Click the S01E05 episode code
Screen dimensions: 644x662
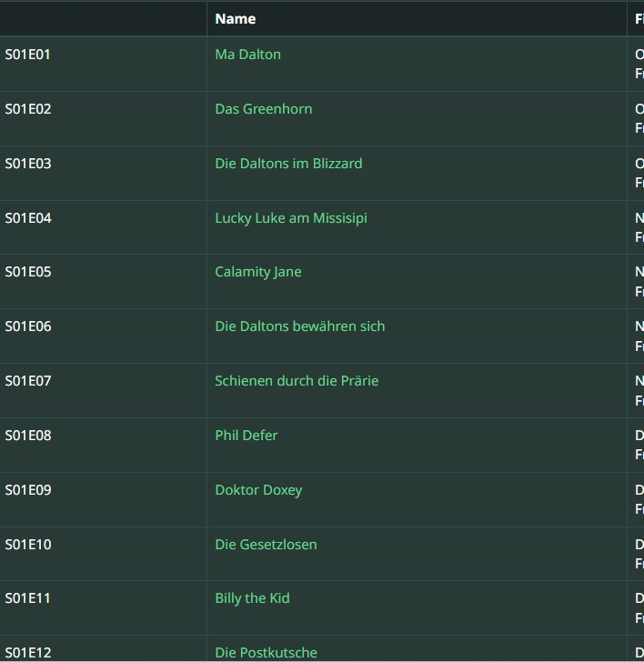[28, 272]
